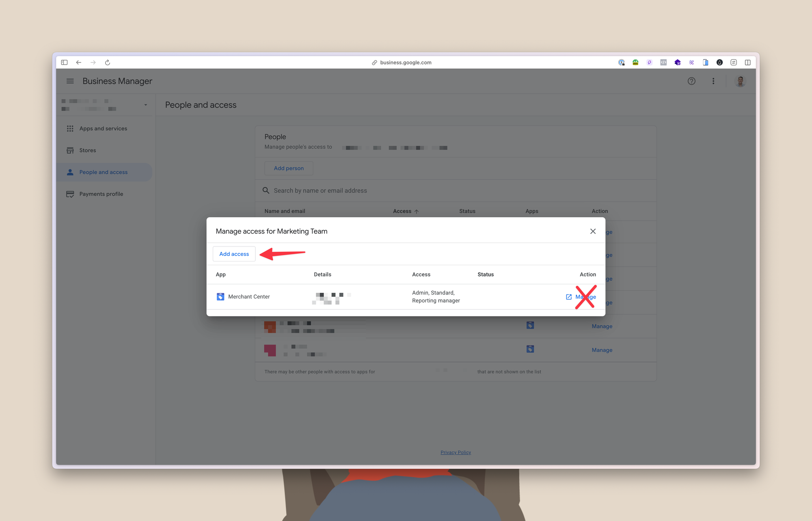
Task: Click the Add access button
Action: [234, 254]
